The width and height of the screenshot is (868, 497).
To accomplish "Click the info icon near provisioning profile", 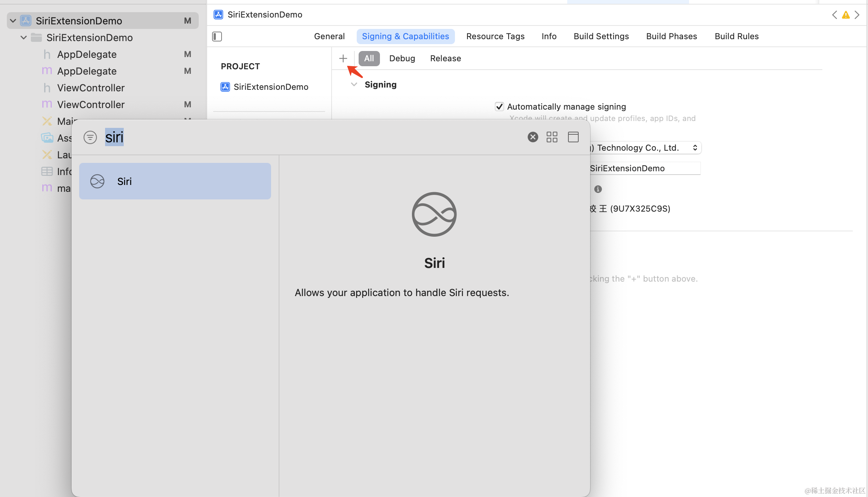I will tap(598, 189).
